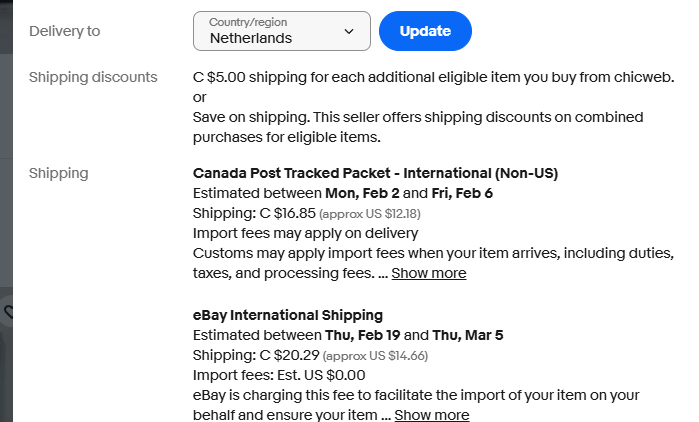Click the chevron arrow beside Netherlands
Viewport: 699px width, 422px height.
tap(349, 31)
